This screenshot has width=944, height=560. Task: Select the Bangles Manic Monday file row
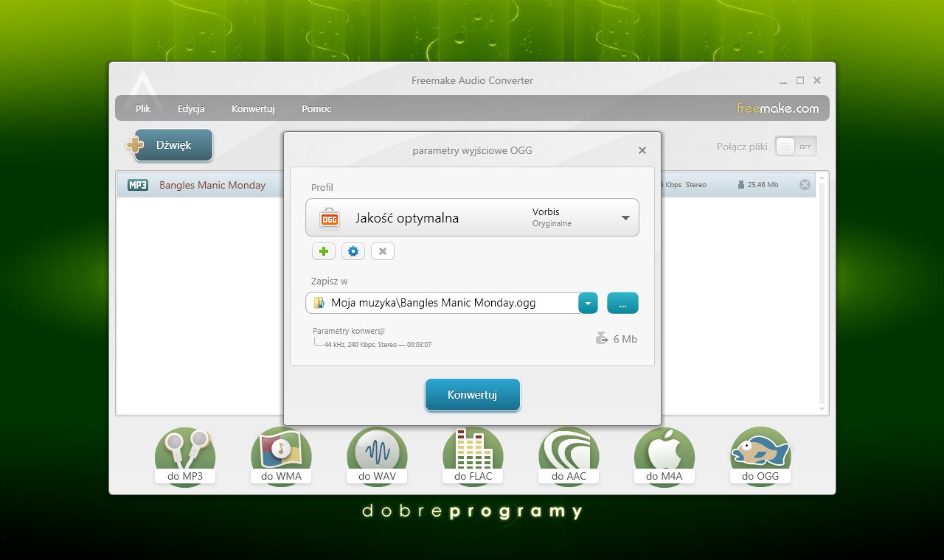click(x=466, y=185)
